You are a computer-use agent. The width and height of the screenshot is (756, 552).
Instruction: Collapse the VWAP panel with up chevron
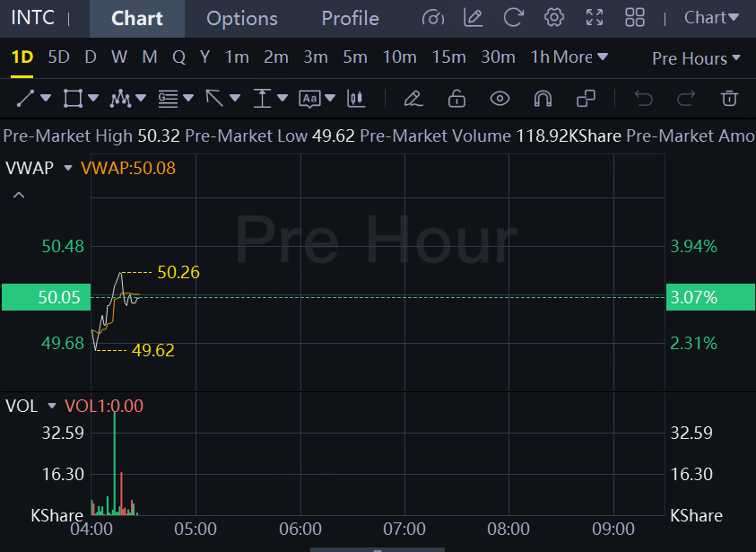[19, 195]
